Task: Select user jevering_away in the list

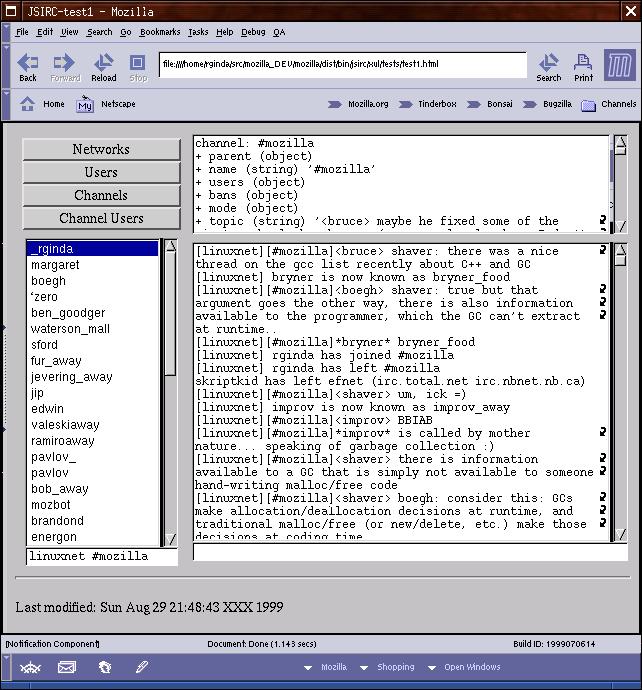Action: point(92,377)
